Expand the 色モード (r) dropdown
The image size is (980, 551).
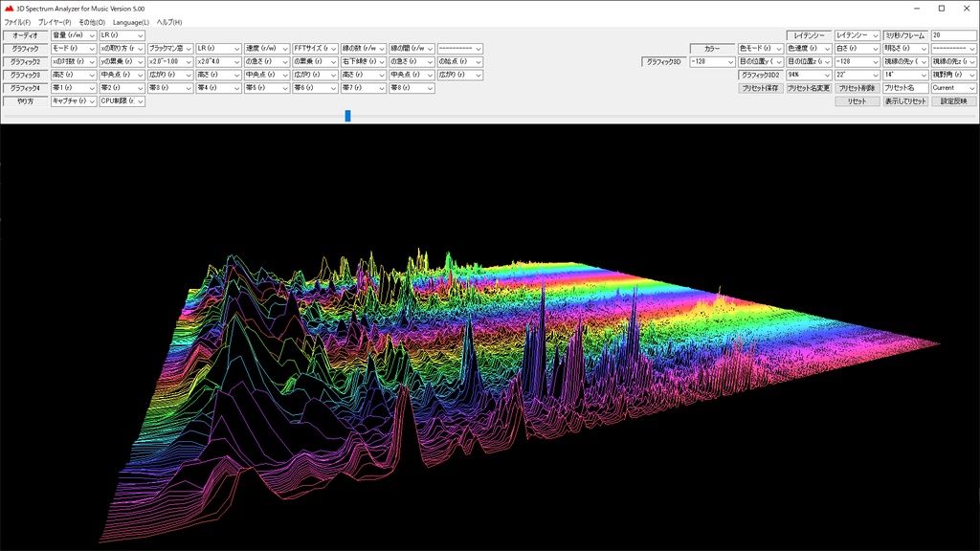(760, 48)
